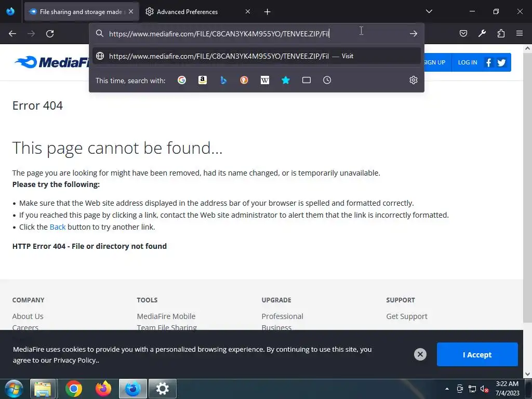Image resolution: width=532 pixels, height=399 pixels.
Task: Visit the suggested mediafire URL result
Action: [x=257, y=56]
